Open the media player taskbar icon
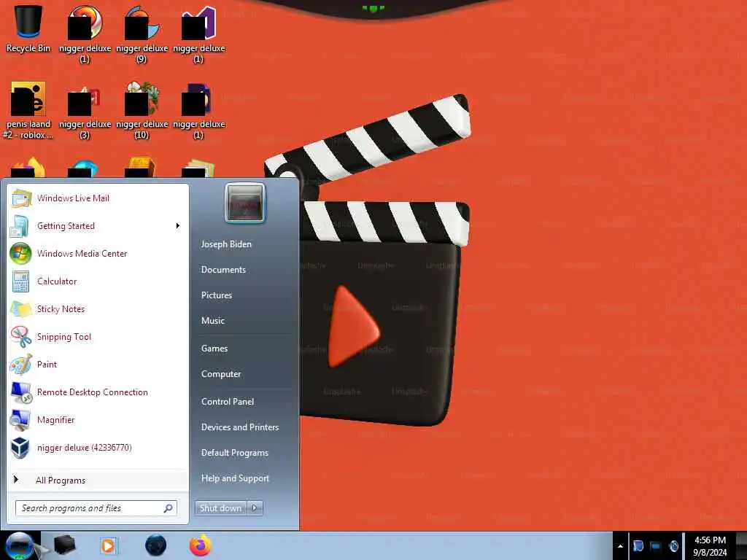Viewport: 747px width, 560px height. [108, 545]
